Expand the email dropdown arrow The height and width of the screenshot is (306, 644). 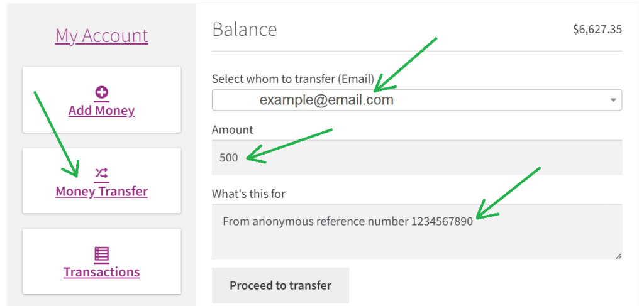point(613,100)
